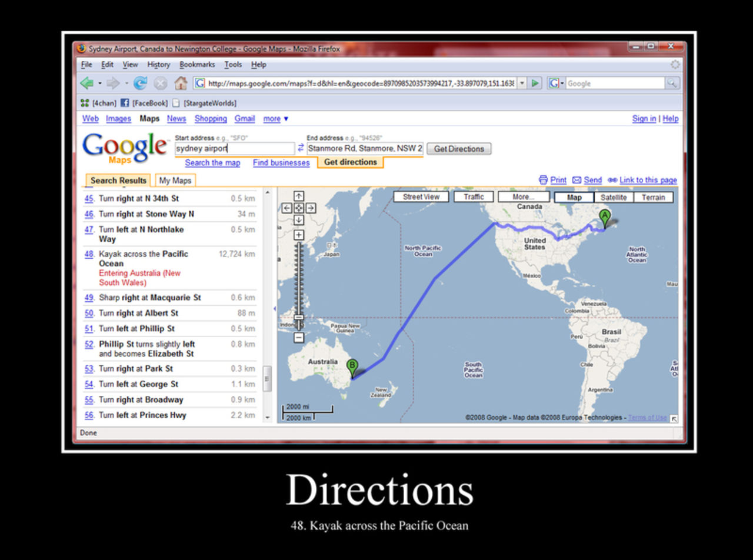The width and height of the screenshot is (753, 560).
Task: Switch to the My Maps tab
Action: point(174,180)
